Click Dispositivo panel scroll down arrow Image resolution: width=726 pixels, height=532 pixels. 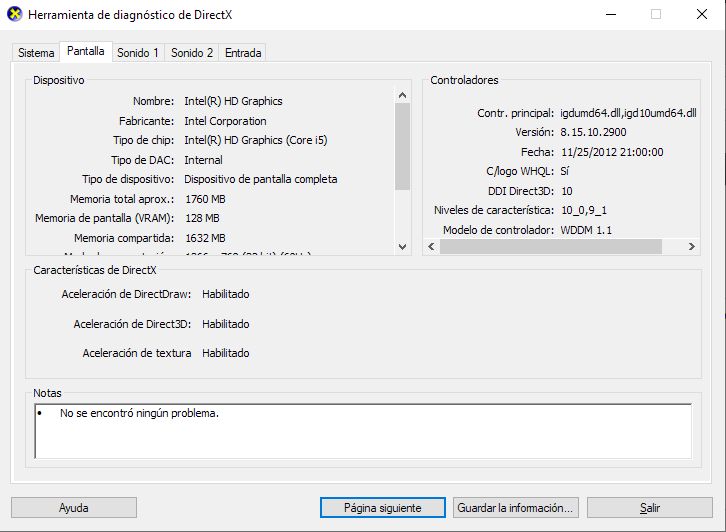coord(402,247)
